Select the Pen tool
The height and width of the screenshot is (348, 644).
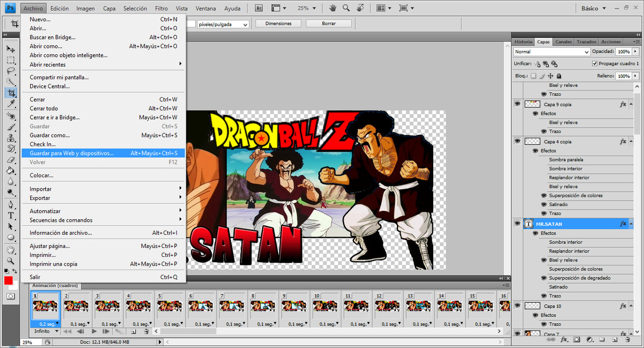11,205
